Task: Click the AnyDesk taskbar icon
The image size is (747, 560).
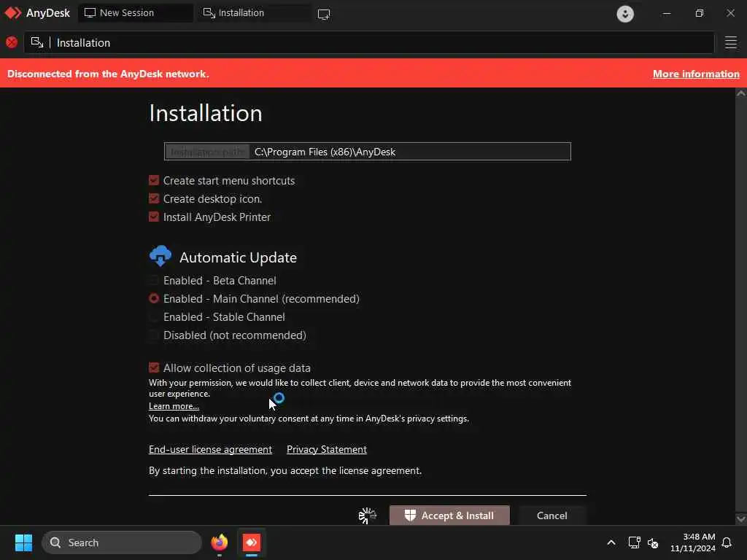Action: pos(252,542)
